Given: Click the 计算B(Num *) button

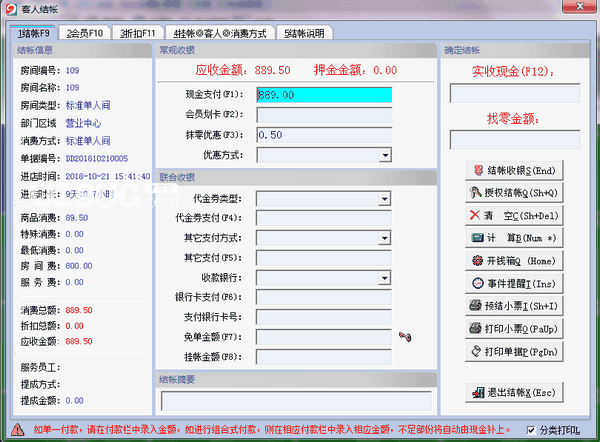Looking at the screenshot, I should pos(514,238).
